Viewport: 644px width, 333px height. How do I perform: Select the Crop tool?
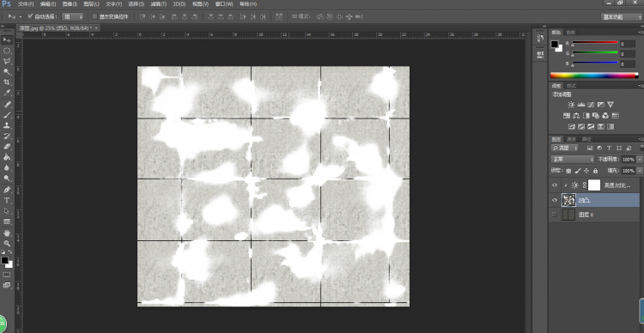tap(7, 82)
